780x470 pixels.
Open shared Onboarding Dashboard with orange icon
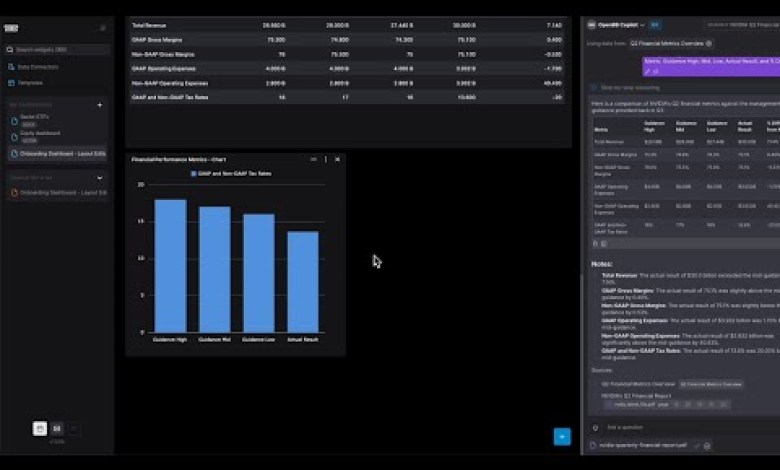click(x=58, y=192)
